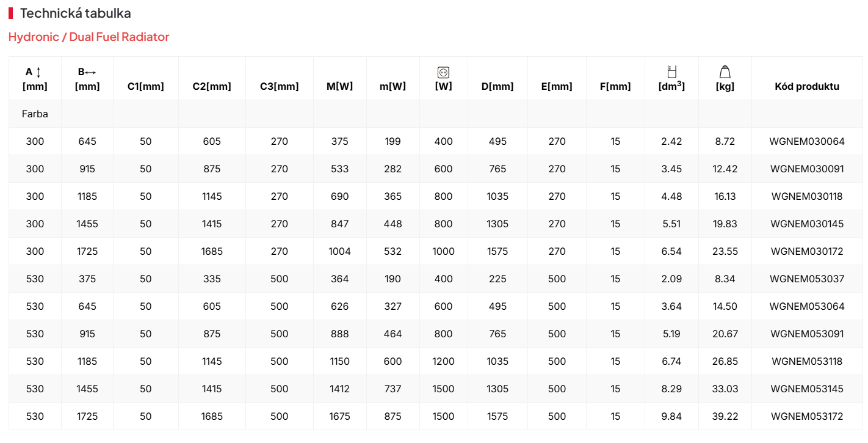Select the Hydronic / Dual Fuel Radiator title
The height and width of the screenshot is (443, 868).
pos(89,37)
